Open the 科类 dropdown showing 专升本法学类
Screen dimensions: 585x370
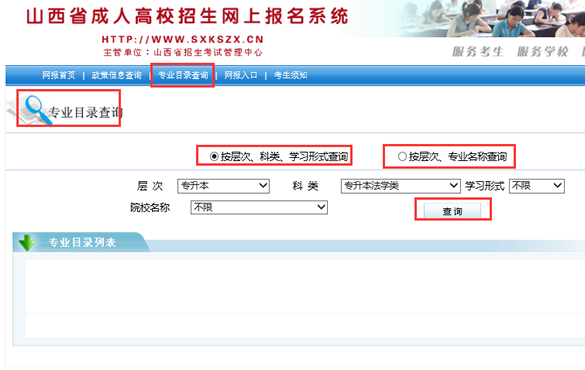point(400,186)
